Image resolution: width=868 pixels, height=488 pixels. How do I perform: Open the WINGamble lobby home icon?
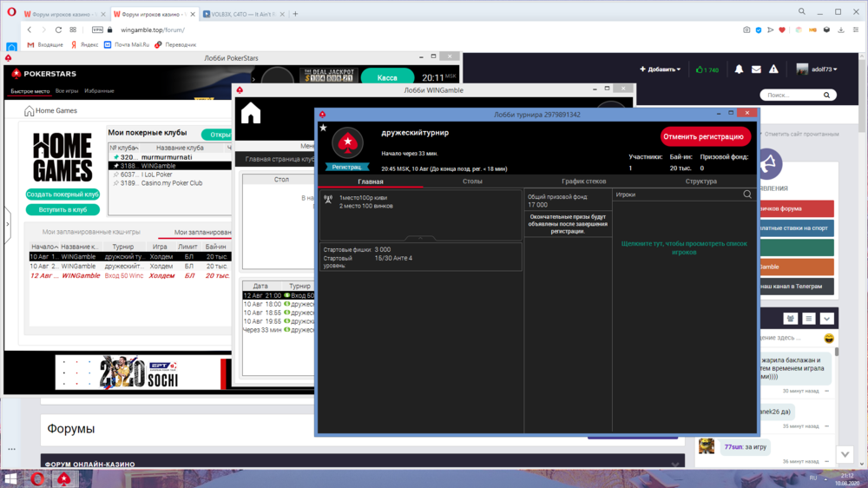tap(251, 114)
